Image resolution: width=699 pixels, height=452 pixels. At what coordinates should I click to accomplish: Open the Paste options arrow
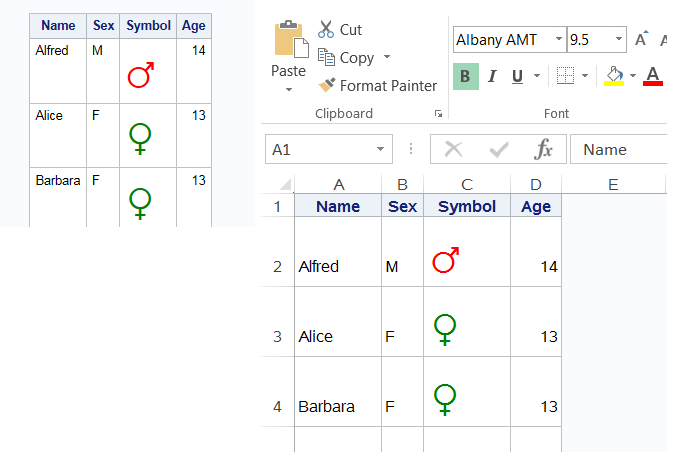pyautogui.click(x=288, y=90)
